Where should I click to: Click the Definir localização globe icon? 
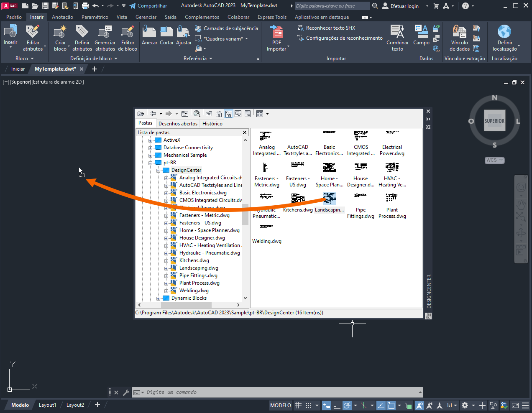click(x=504, y=32)
